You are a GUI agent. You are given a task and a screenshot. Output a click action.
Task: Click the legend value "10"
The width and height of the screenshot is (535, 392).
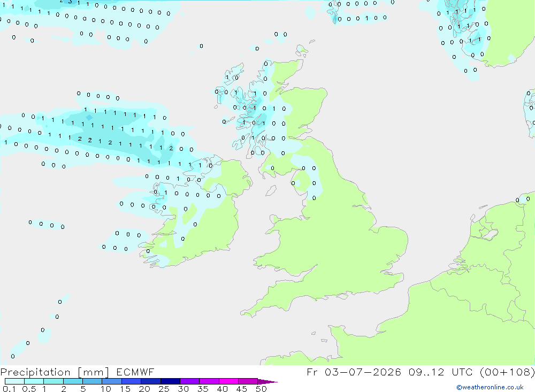pos(106,389)
